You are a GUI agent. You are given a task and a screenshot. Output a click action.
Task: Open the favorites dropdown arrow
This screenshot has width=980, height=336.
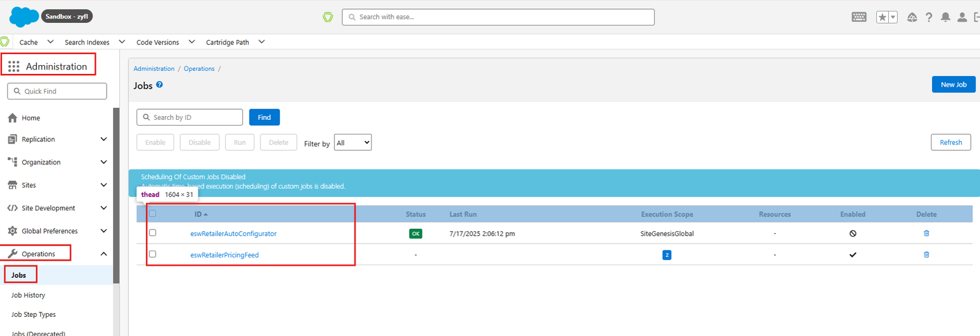893,17
